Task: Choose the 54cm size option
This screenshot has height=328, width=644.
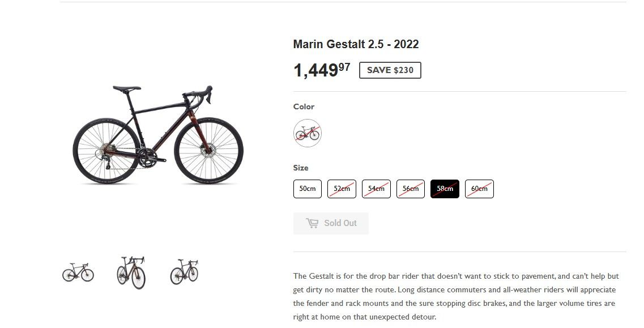Action: click(376, 189)
